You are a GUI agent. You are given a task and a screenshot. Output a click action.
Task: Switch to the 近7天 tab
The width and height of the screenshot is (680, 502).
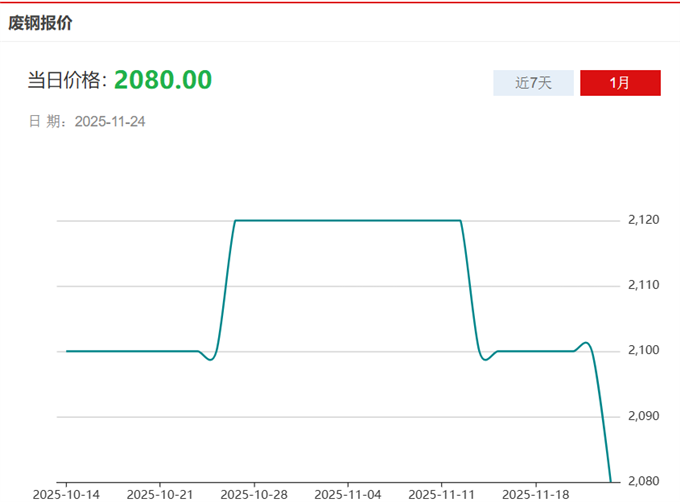point(533,83)
